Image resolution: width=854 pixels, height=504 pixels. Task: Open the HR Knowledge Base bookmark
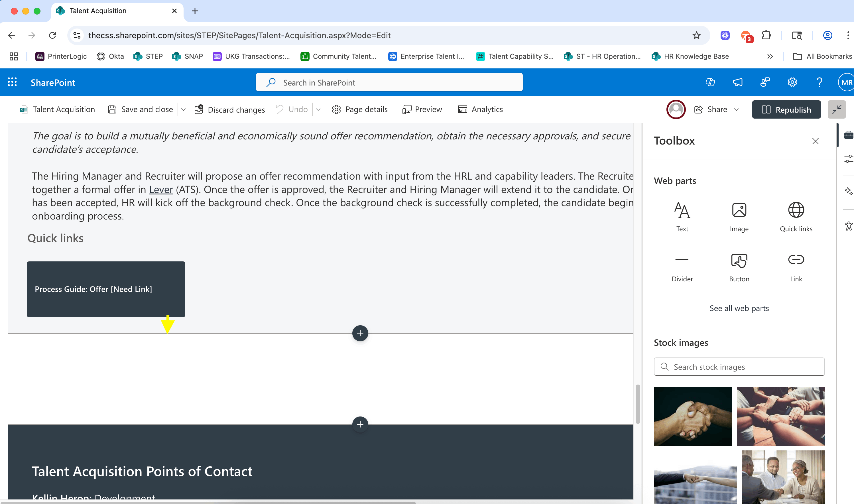click(690, 56)
